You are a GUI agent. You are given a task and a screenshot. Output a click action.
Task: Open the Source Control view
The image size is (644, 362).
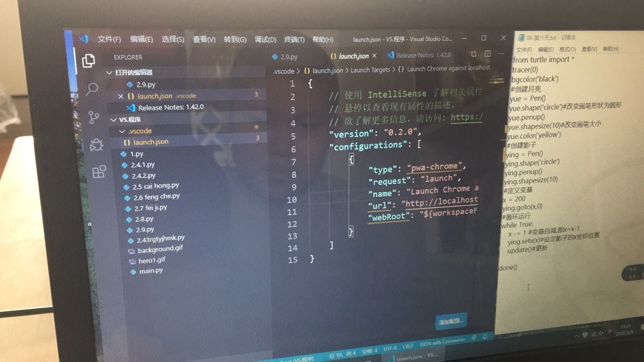94,117
